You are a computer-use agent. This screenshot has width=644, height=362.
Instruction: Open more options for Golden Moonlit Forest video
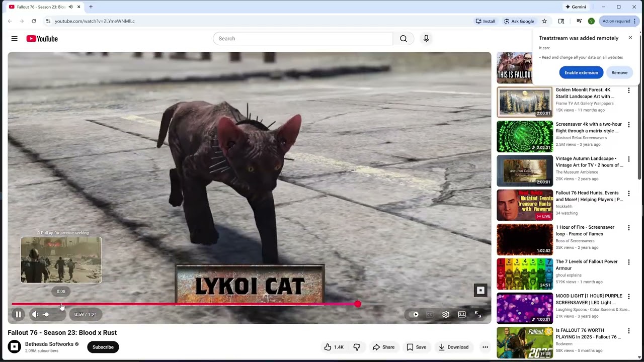[x=628, y=90]
